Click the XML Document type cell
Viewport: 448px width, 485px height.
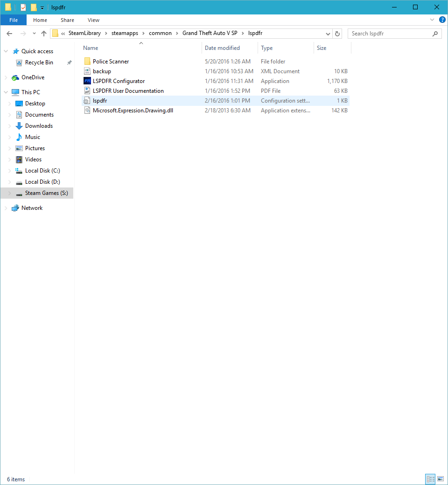[x=280, y=71]
